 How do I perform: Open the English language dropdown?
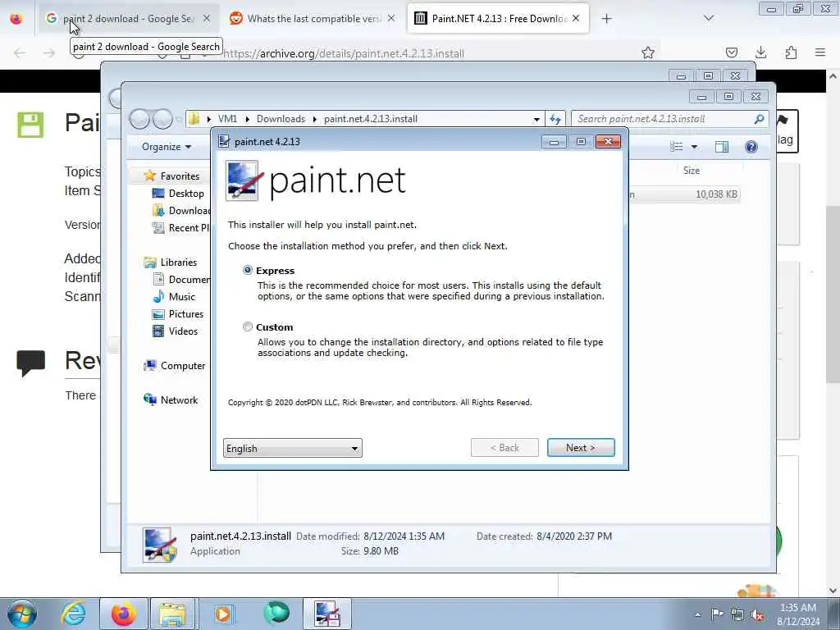(x=293, y=448)
